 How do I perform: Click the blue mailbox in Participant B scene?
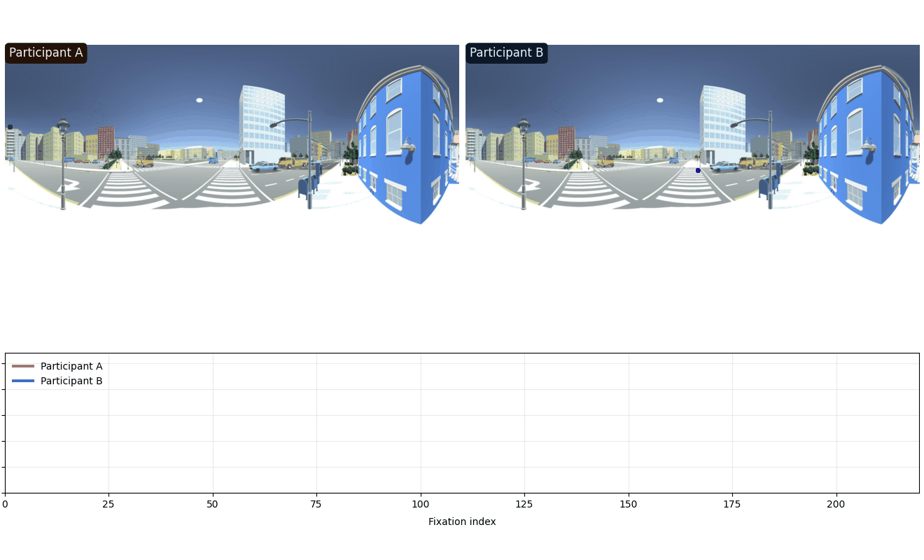point(766,186)
